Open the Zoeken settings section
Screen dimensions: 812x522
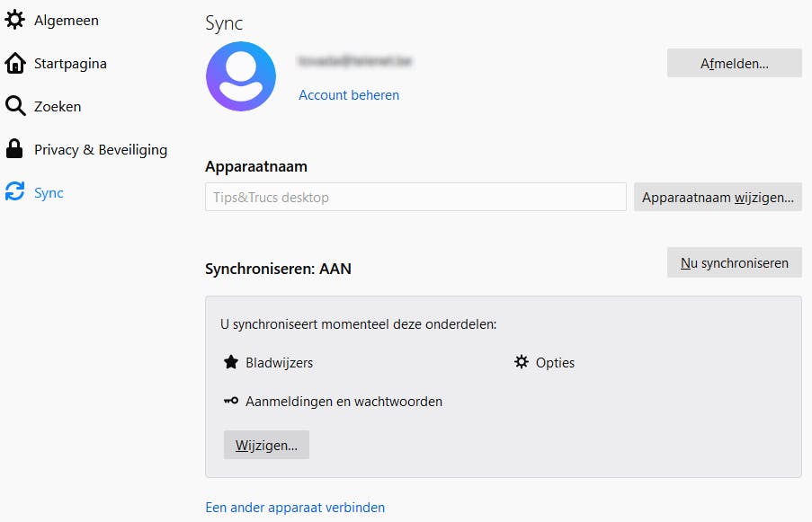pos(58,107)
